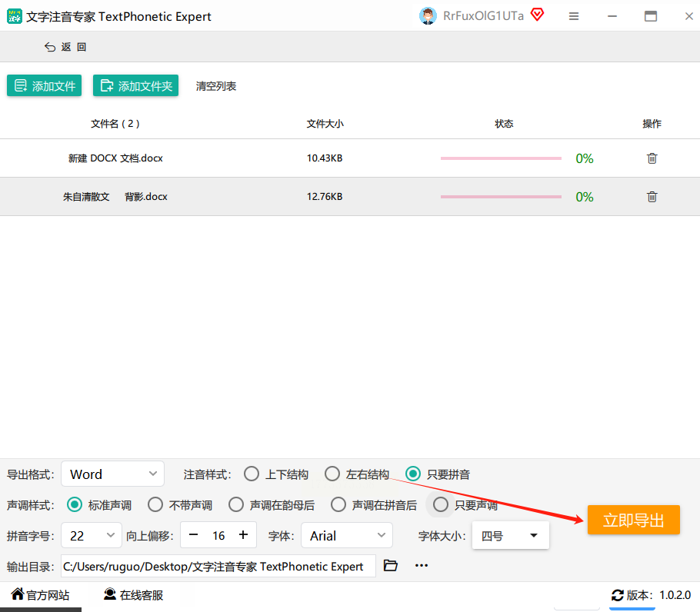This screenshot has width=700, height=612.
Task: Click the 向上偏移 value 16 field
Action: pyautogui.click(x=218, y=535)
